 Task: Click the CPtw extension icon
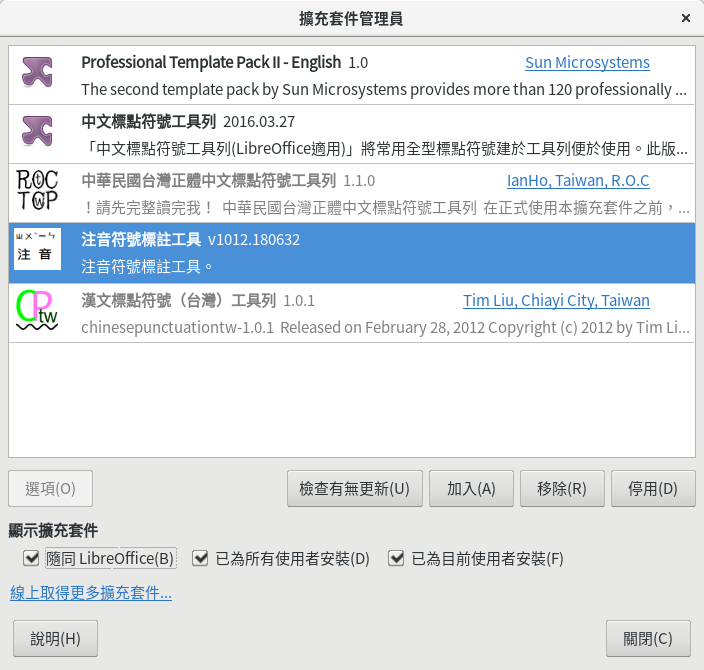pyautogui.click(x=37, y=310)
